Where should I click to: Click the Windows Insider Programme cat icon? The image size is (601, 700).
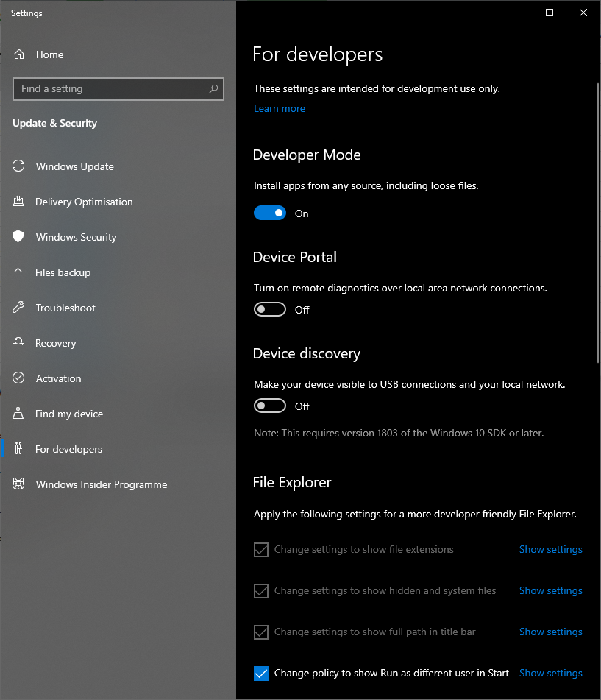[x=18, y=484]
